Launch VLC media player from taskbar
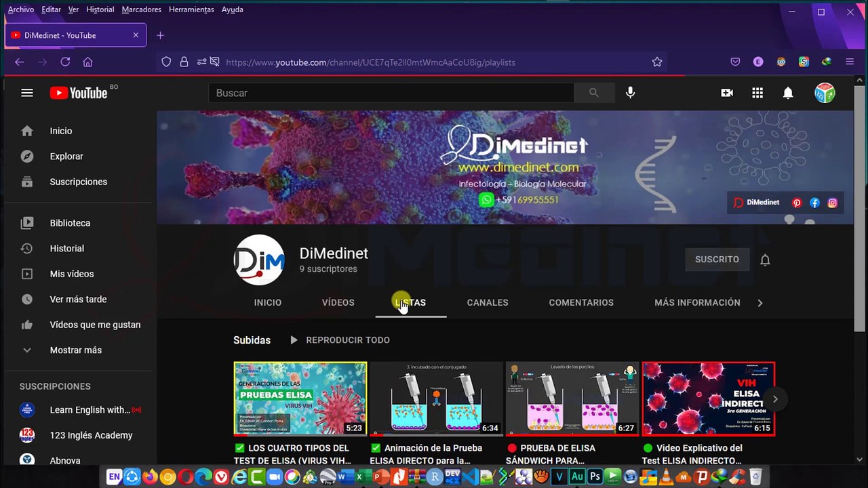Screen dimensions: 868x488 665,477
